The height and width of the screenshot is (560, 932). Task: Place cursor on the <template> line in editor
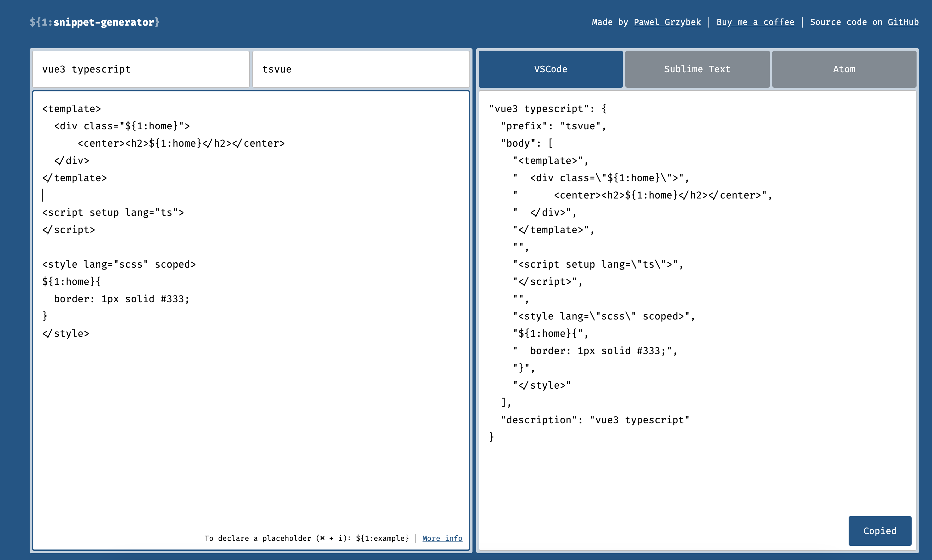[x=72, y=109]
